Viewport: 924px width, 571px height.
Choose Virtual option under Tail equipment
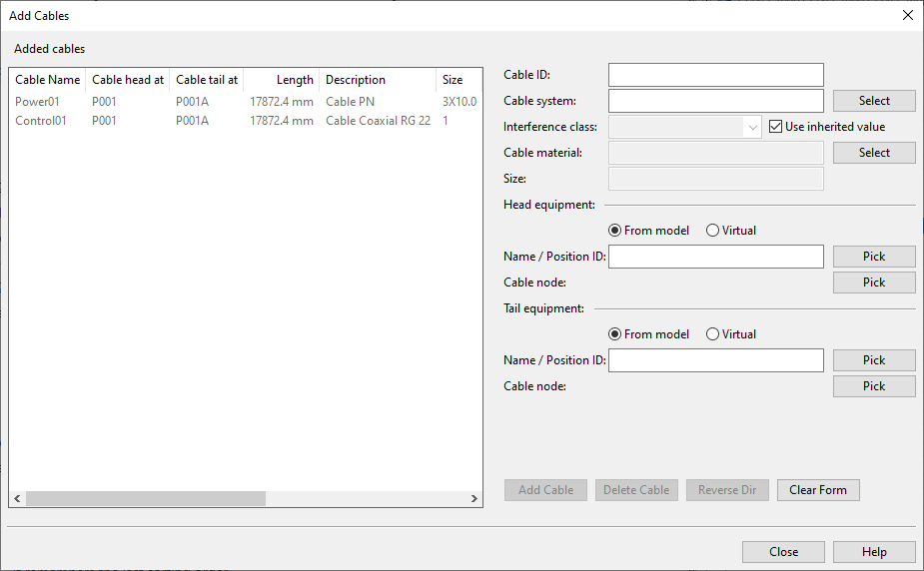[713, 334]
